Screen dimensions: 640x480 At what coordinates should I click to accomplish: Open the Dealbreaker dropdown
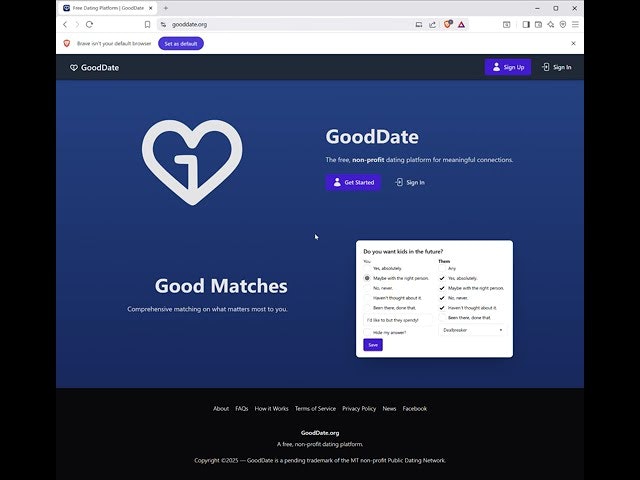click(x=472, y=330)
